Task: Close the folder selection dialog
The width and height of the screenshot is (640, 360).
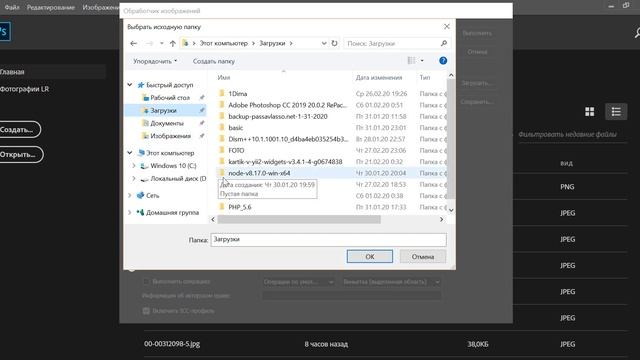Action: point(447,27)
